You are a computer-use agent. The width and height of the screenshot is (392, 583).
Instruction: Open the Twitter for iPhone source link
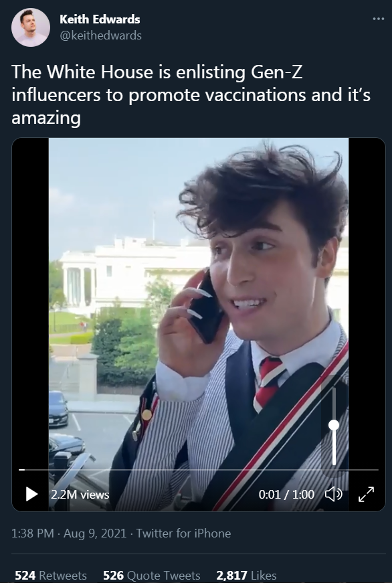pyautogui.click(x=183, y=533)
